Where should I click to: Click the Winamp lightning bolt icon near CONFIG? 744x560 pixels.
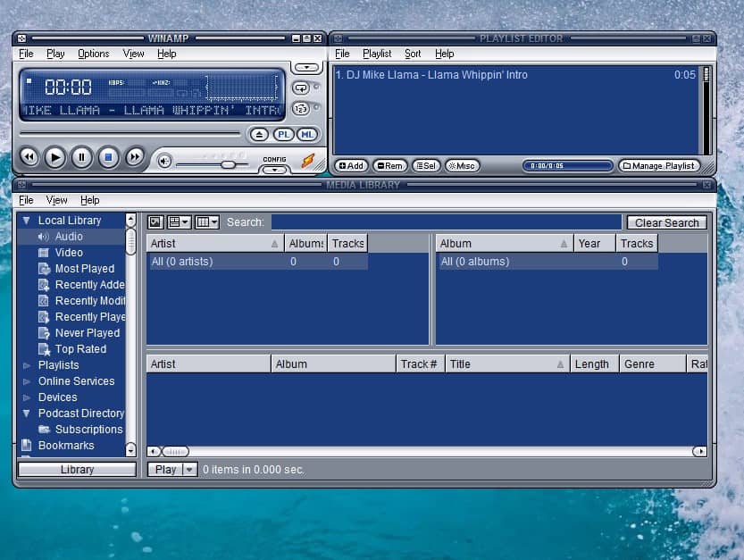(x=309, y=160)
